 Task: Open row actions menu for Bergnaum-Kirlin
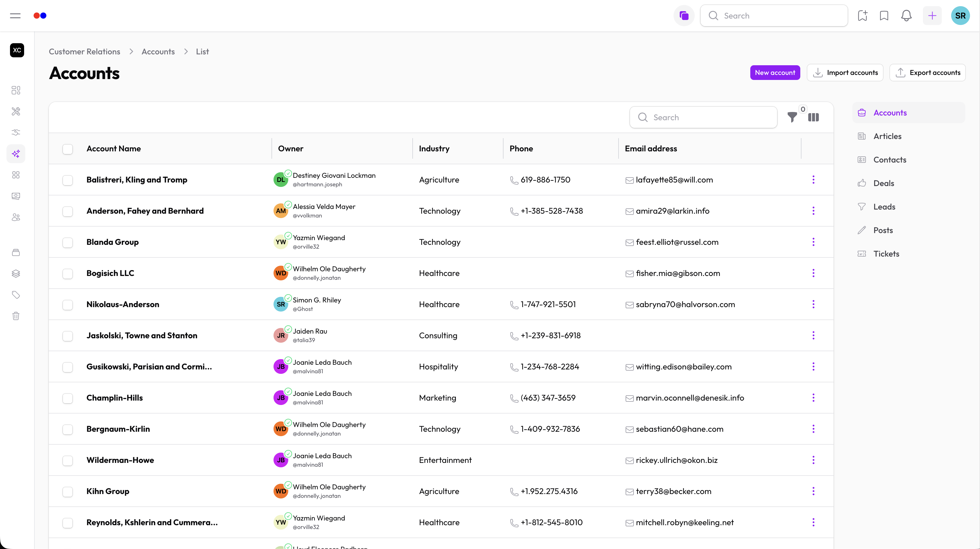(813, 429)
